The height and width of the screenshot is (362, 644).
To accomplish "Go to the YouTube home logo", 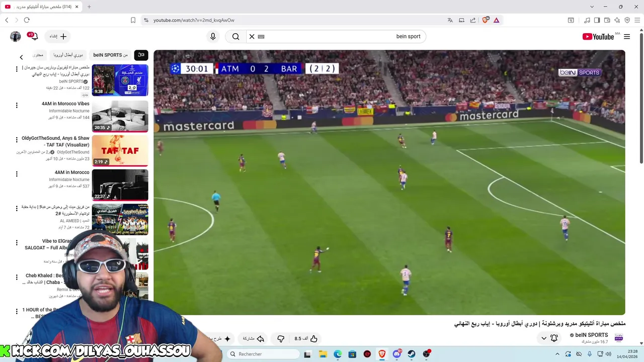I will pos(598,36).
